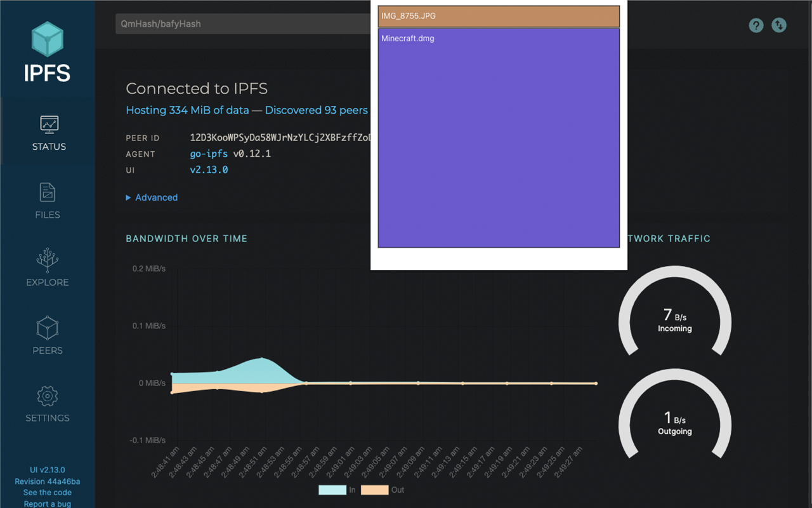Open the Settings section
The width and height of the screenshot is (812, 508).
click(48, 403)
